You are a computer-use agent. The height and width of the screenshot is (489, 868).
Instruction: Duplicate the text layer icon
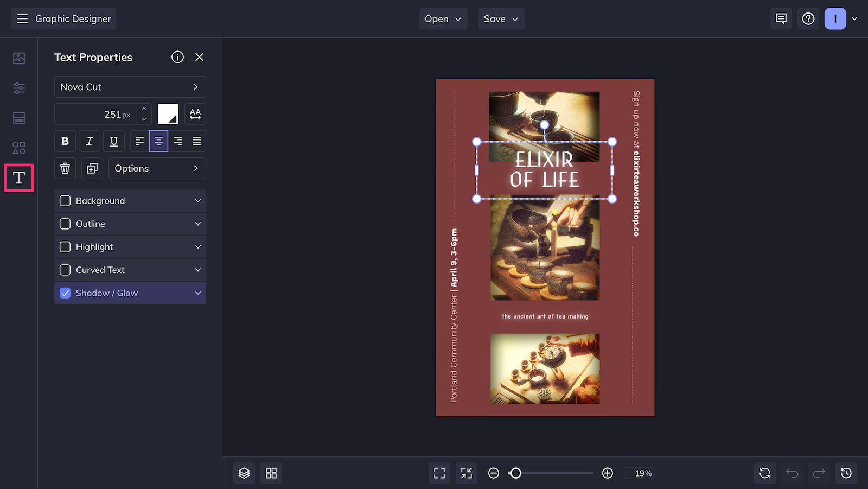(x=92, y=168)
